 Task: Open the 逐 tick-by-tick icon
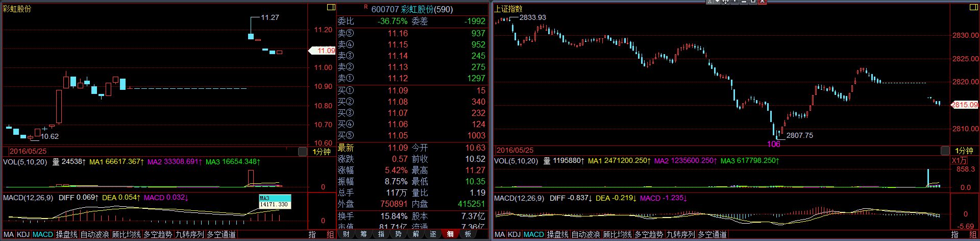tap(433, 234)
